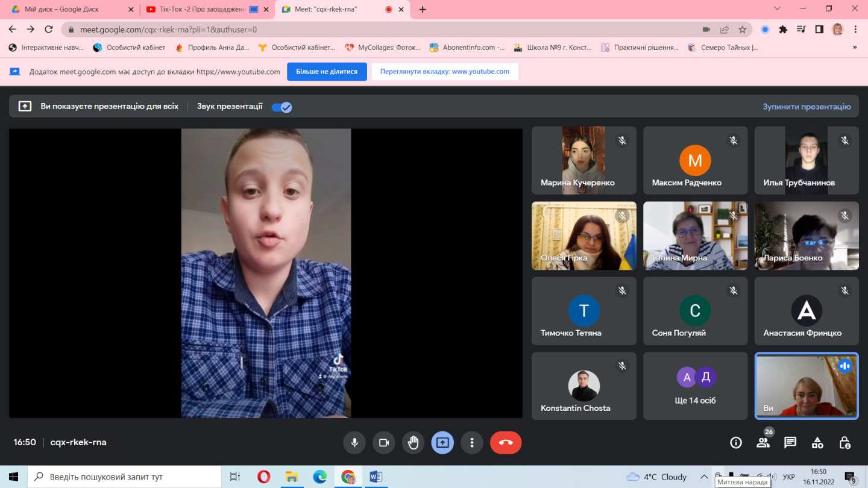Open the Chrome tab search dropdown
The height and width of the screenshot is (488, 868).
pyautogui.click(x=778, y=9)
